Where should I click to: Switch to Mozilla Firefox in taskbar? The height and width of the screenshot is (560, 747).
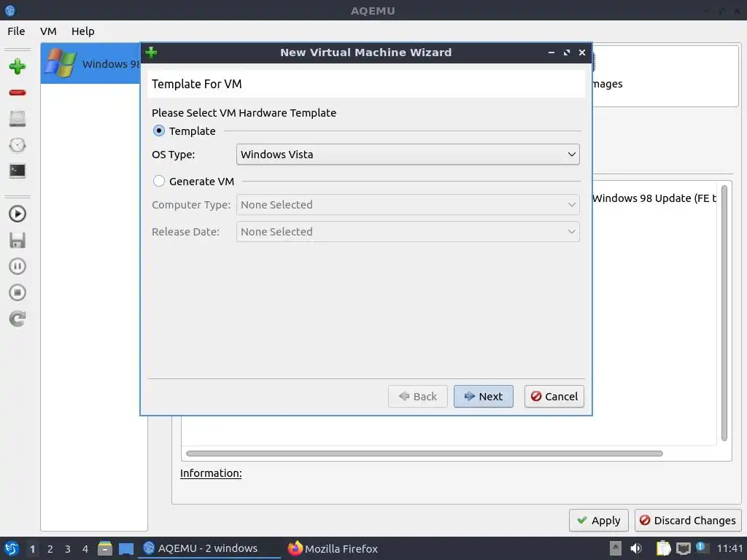click(x=333, y=548)
